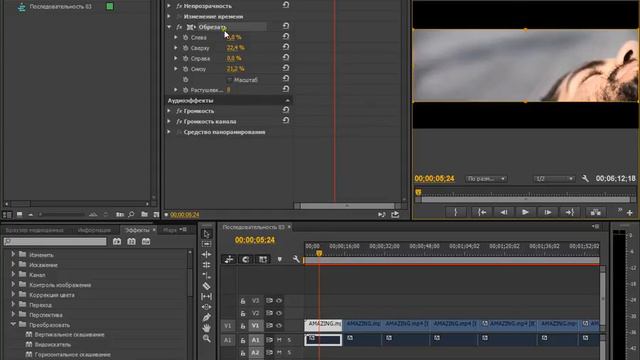Image resolution: width=640 pixels, height=360 pixels.
Task: Select first AMAZING clip on V1
Action: point(323,325)
